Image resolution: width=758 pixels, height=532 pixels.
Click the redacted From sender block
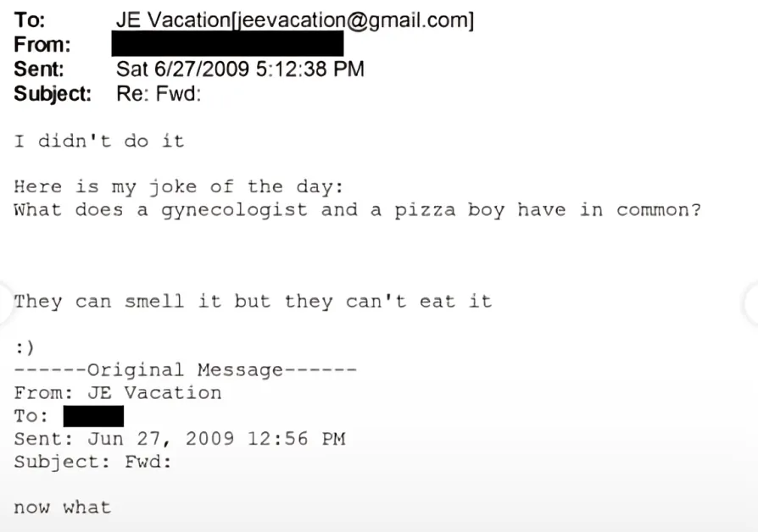tap(227, 44)
